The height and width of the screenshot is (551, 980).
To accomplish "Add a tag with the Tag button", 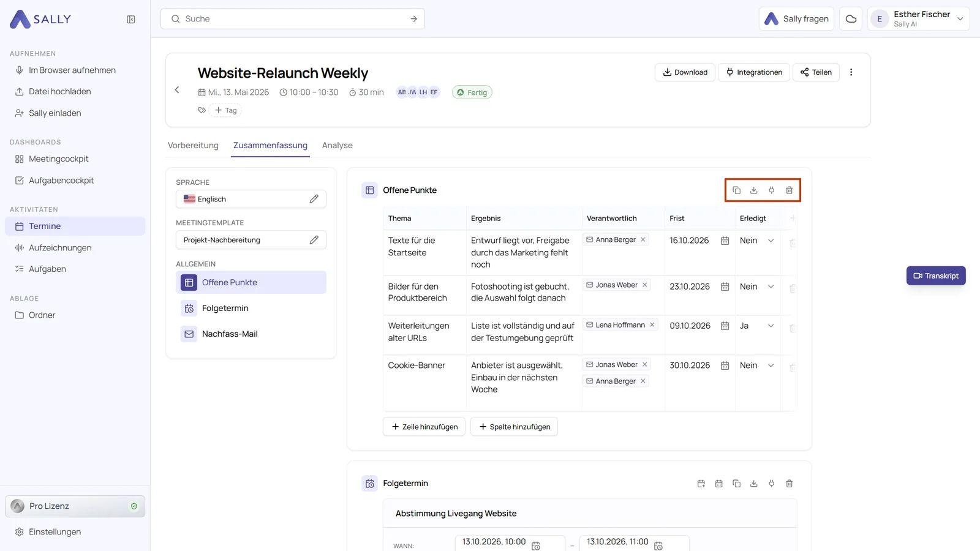I will pos(225,110).
